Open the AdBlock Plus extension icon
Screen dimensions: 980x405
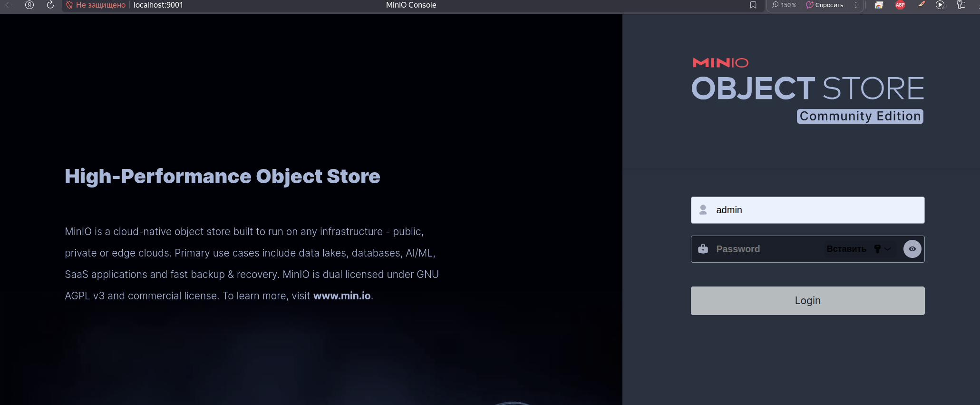900,5
